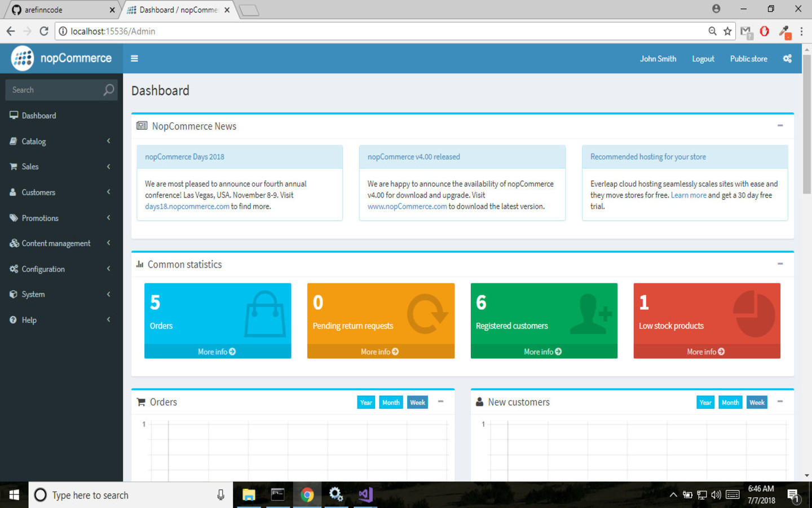Toggle the sidebar hamburger menu icon
The height and width of the screenshot is (508, 812).
tap(134, 58)
